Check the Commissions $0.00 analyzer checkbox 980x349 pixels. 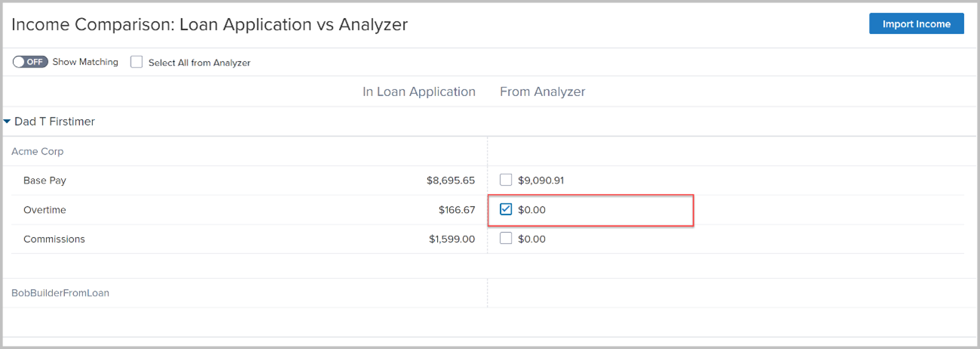pos(506,239)
